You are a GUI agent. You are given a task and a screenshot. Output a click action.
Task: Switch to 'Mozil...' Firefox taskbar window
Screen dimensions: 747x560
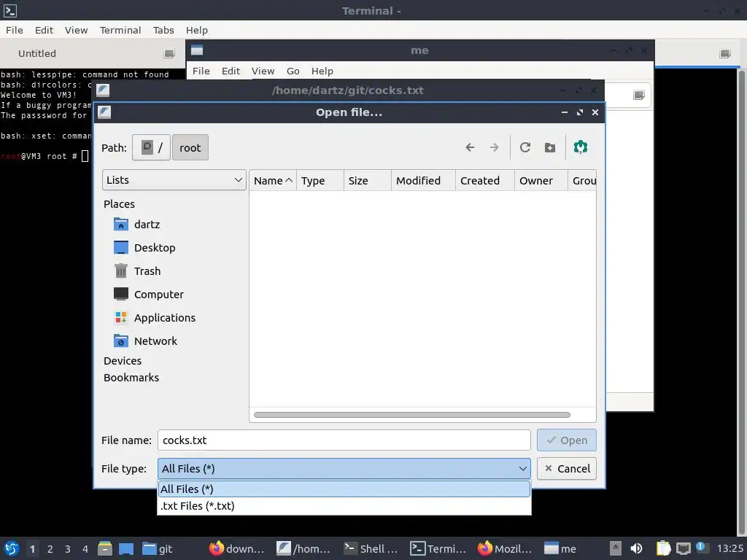click(505, 548)
